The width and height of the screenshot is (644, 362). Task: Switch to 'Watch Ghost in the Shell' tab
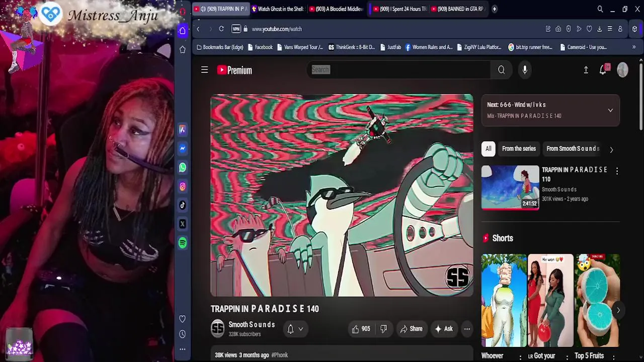point(278,9)
